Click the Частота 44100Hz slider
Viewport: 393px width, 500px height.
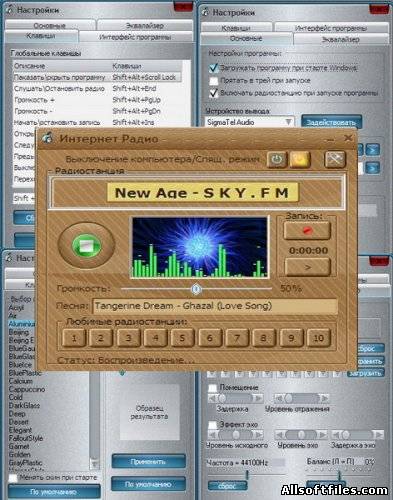coord(247,475)
